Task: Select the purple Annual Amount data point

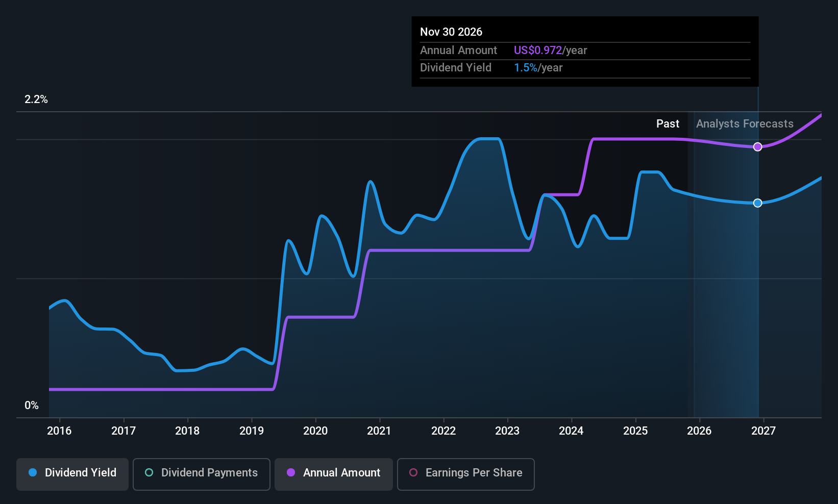Action: (758, 147)
